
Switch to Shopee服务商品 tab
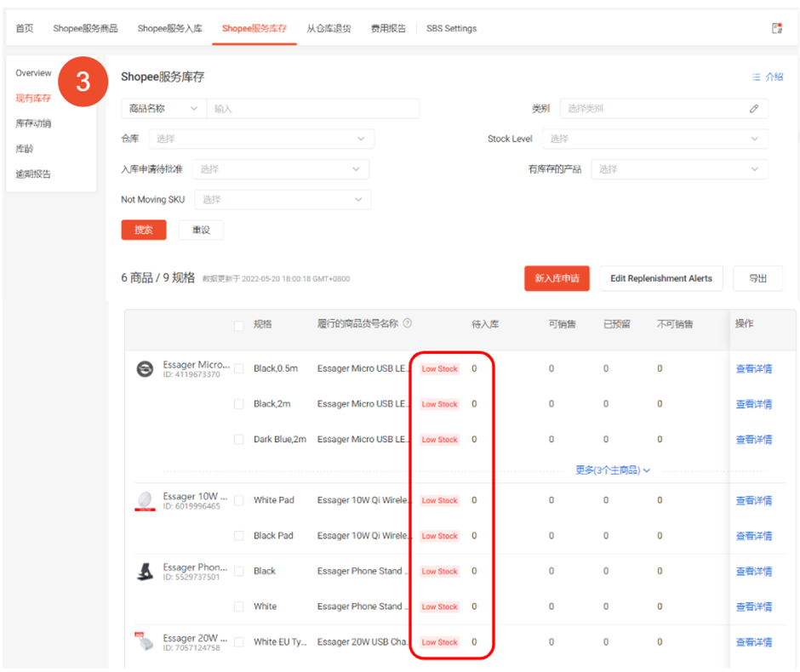(85, 29)
